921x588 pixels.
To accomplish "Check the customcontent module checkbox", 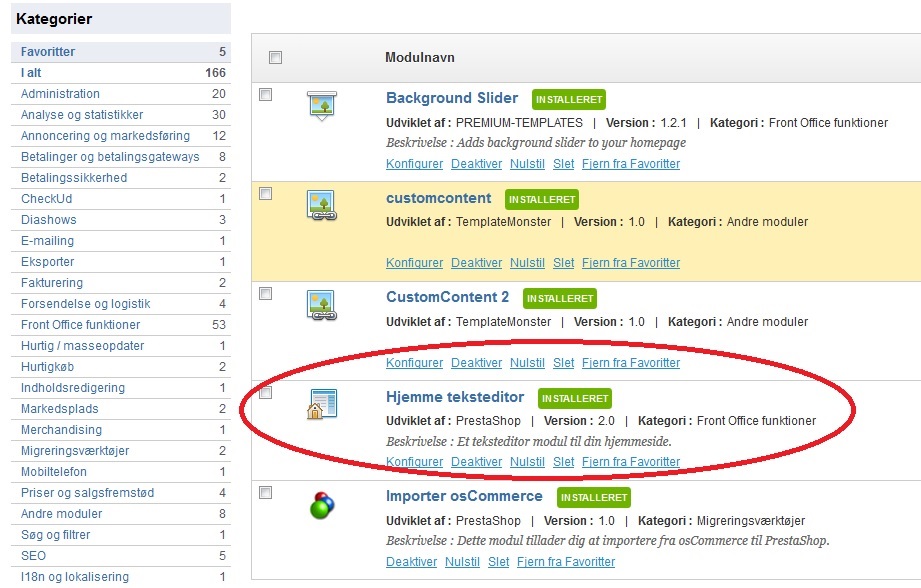I will coord(265,194).
